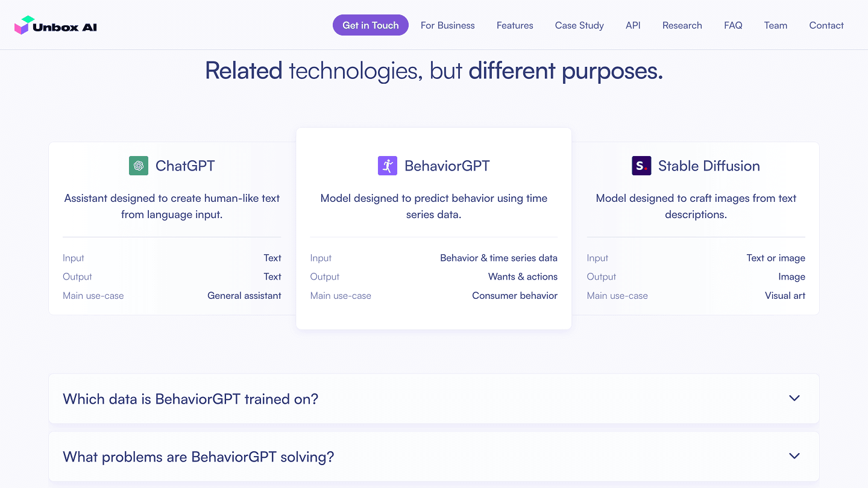Click the BehaviorGPT running figure icon
Screen dimensions: 868x488
[388, 166]
